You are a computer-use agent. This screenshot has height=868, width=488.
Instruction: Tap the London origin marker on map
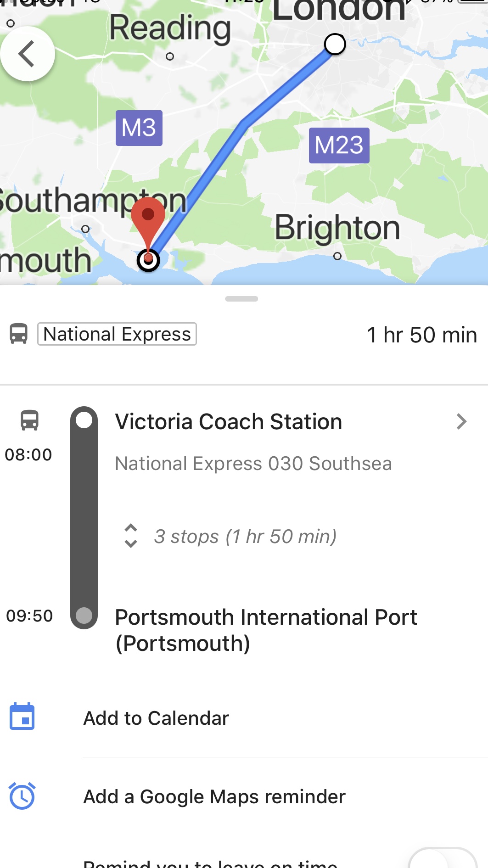pos(335,44)
